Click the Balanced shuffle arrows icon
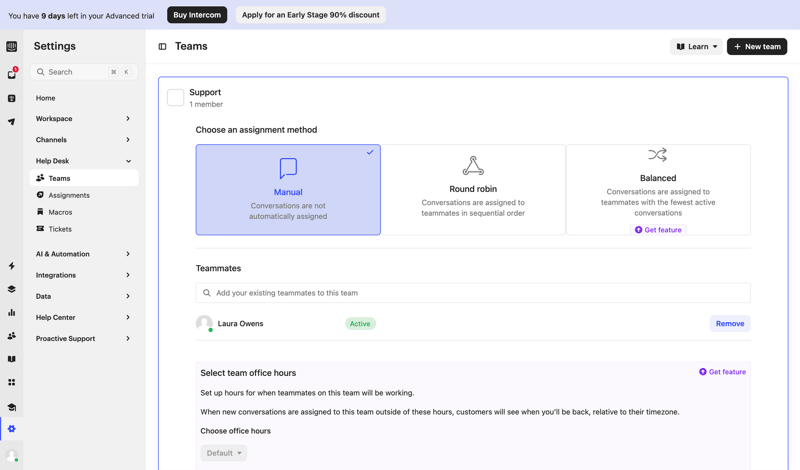This screenshot has width=800, height=470. pyautogui.click(x=658, y=155)
